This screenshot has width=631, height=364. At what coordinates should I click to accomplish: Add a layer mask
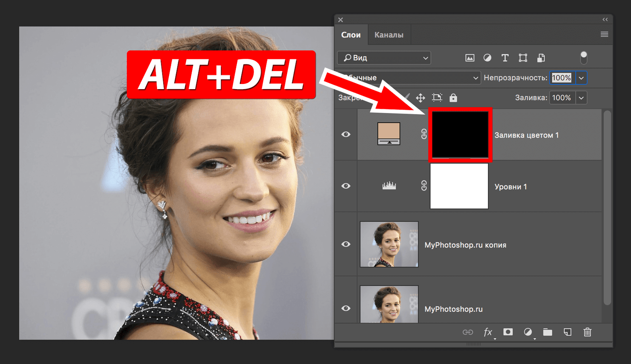click(x=508, y=332)
